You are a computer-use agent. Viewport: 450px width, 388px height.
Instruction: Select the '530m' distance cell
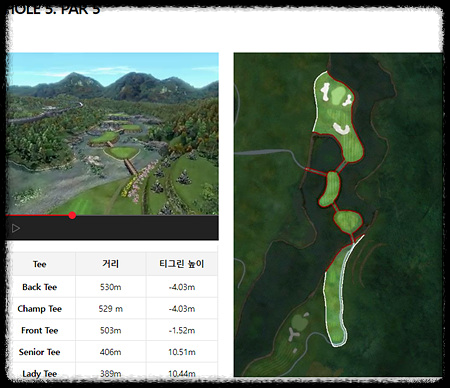click(x=111, y=287)
